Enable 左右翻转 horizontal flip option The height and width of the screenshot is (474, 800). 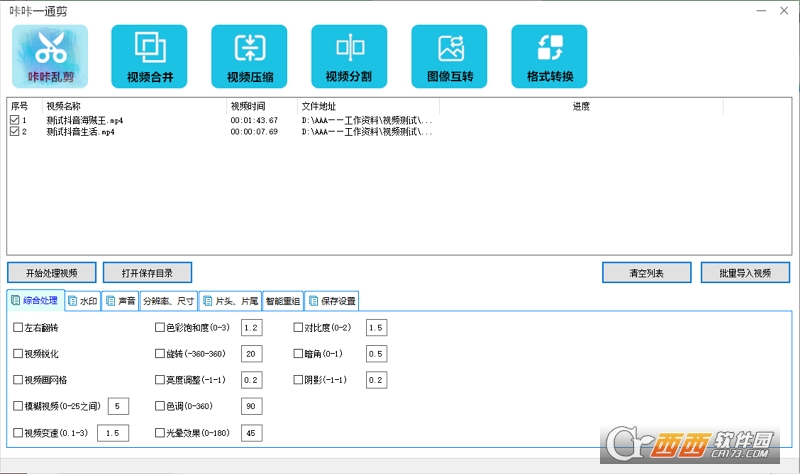click(x=18, y=328)
